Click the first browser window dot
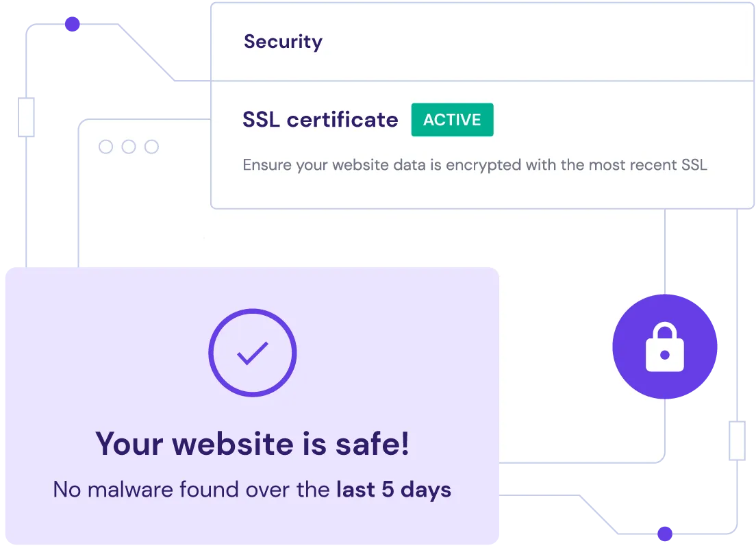Screen dimensions: 756x548 click(105, 147)
